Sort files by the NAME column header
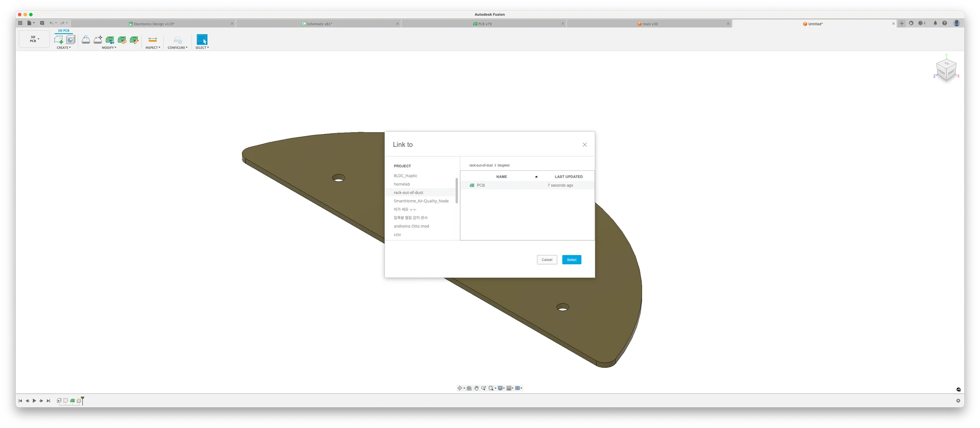Viewport: 980px width, 428px height. pos(501,177)
